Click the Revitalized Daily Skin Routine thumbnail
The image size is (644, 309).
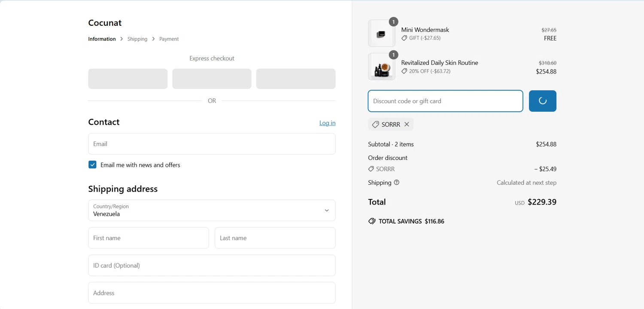[x=381, y=67]
